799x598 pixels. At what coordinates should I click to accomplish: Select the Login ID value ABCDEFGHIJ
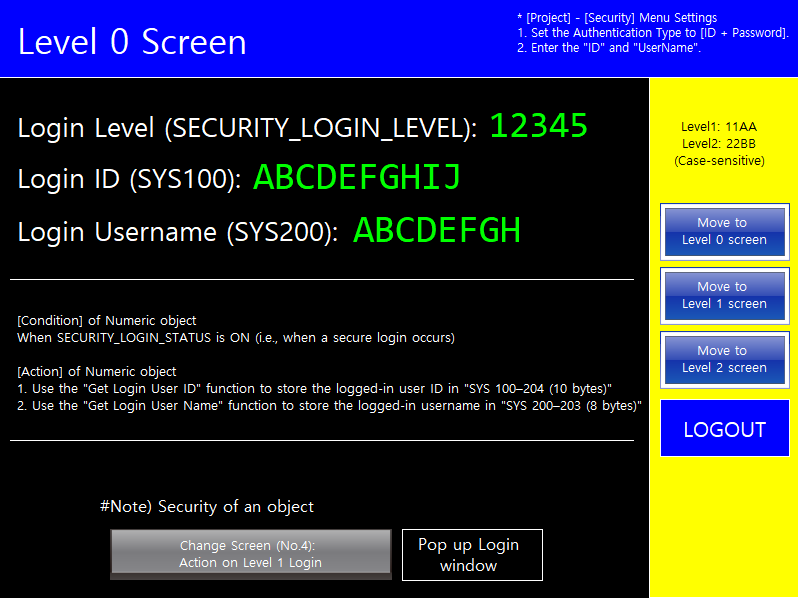pyautogui.click(x=357, y=177)
